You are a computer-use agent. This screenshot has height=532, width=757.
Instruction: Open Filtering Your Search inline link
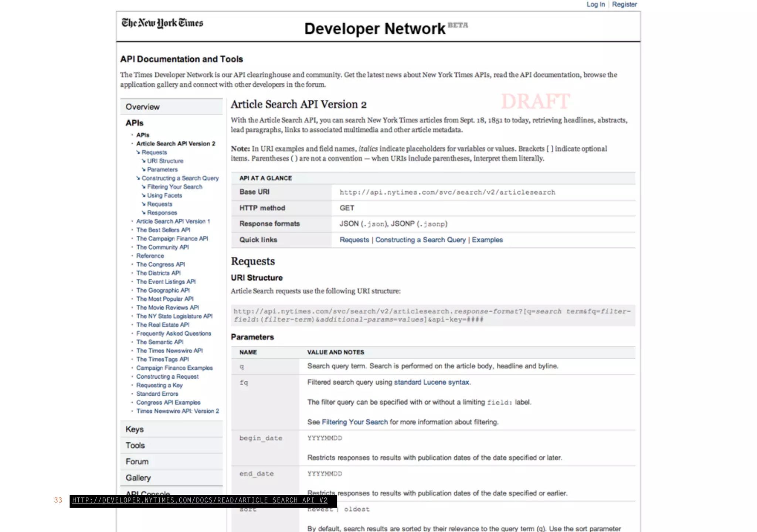tap(354, 422)
